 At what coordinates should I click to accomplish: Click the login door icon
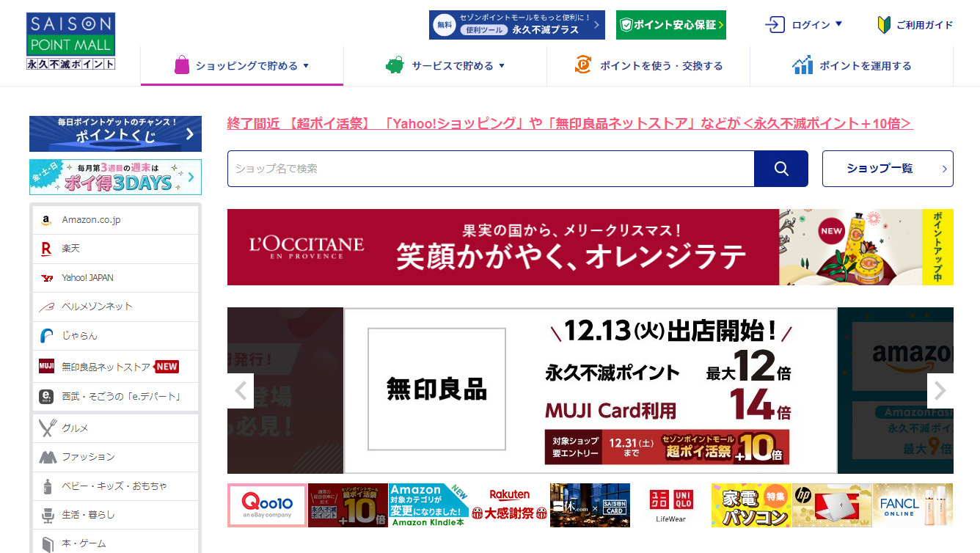pos(775,25)
